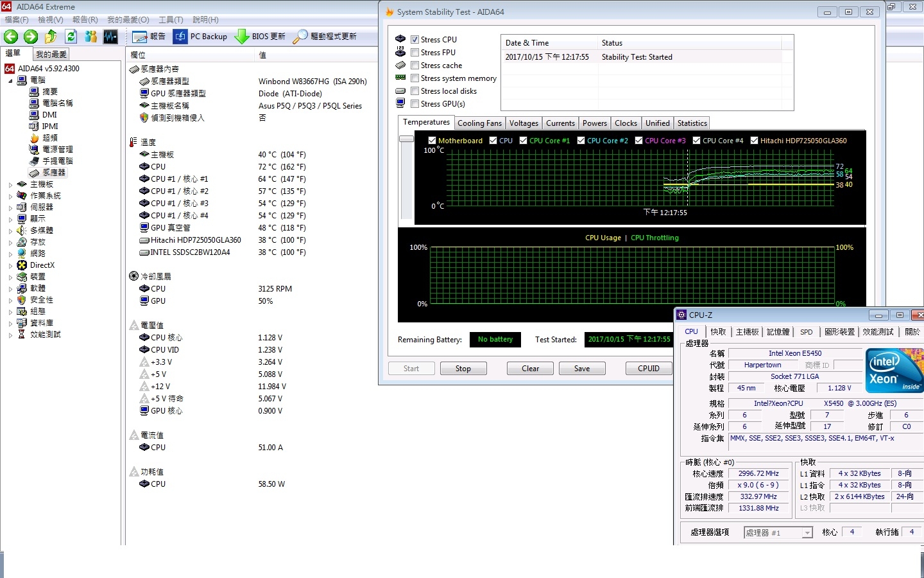Click the users icon in AIDA64 toolbar
The height and width of the screenshot is (578, 924).
click(91, 37)
